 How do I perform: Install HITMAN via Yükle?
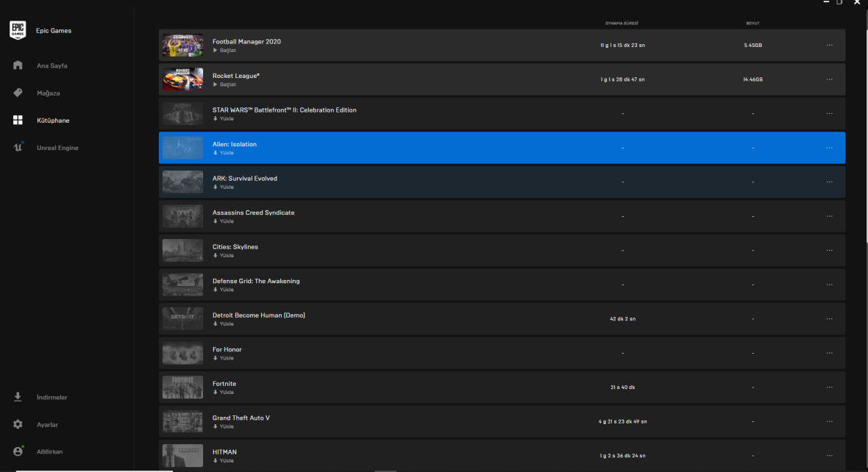tap(224, 461)
